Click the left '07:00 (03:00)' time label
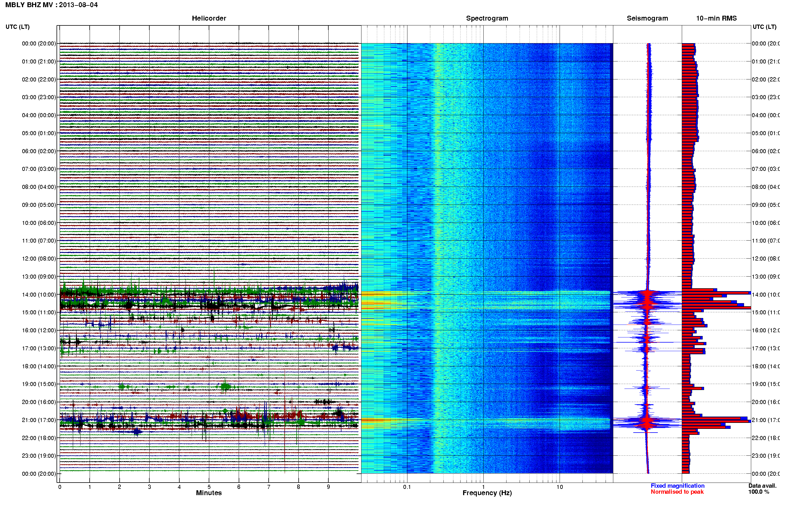812x508 pixels. [39, 169]
